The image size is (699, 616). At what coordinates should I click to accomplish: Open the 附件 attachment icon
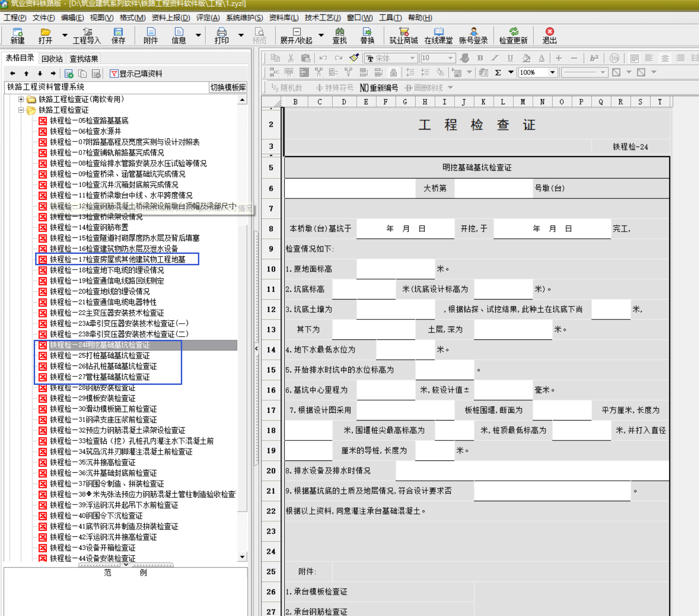151,32
